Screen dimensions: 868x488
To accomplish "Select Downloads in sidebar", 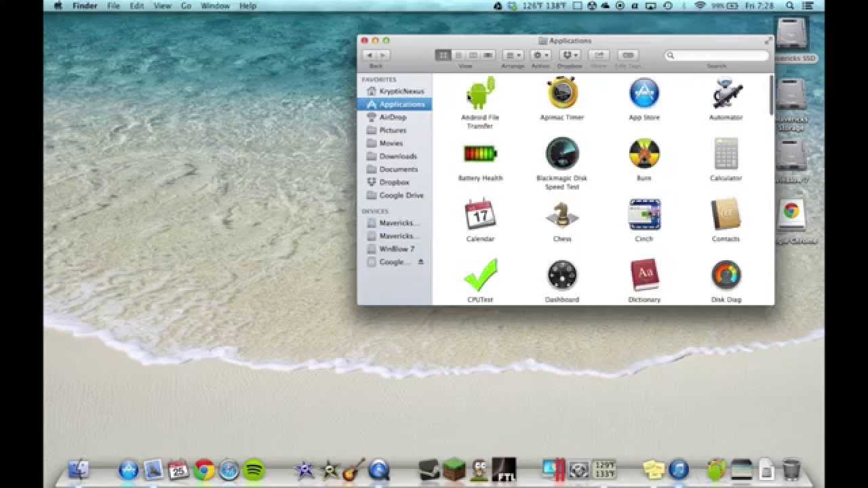I will pyautogui.click(x=395, y=156).
